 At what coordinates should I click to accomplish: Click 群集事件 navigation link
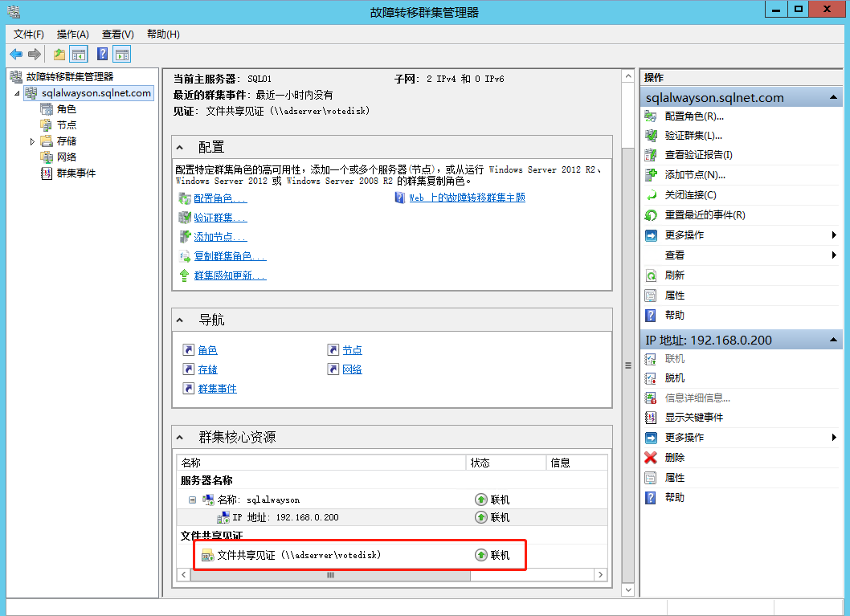click(218, 389)
